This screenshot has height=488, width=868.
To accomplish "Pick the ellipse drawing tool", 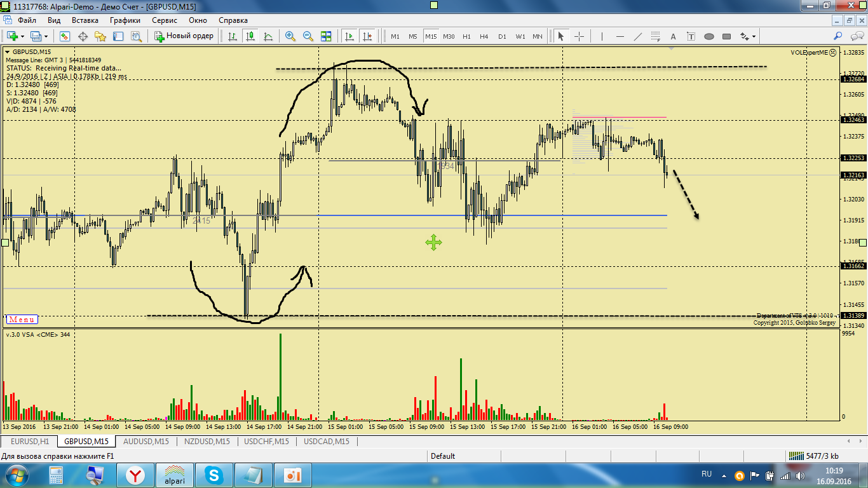I will coord(709,36).
